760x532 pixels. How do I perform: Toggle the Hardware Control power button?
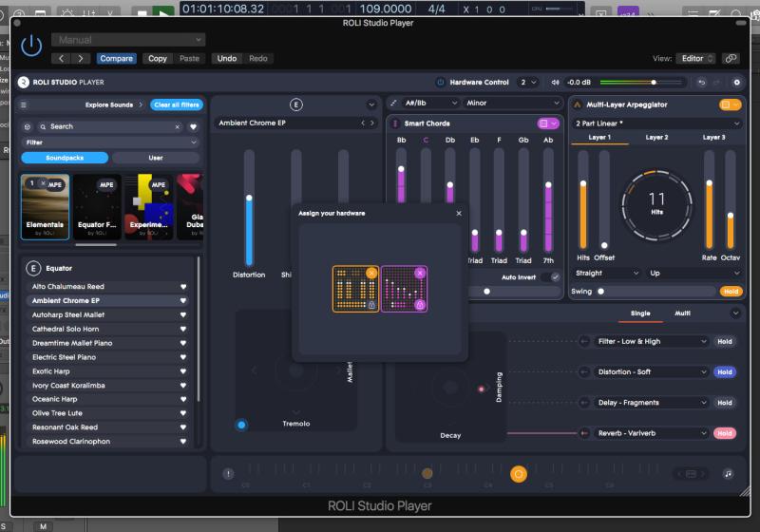point(440,83)
